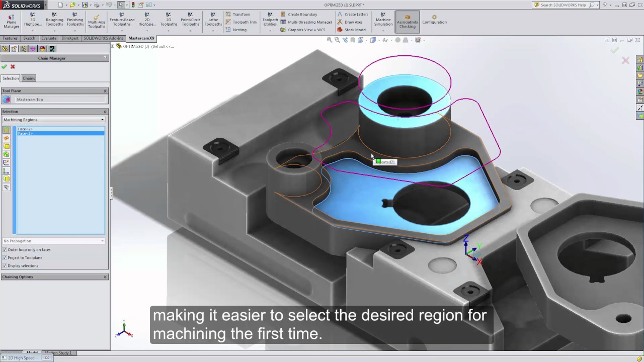Screen dimensions: 644x362
Task: Cancel Chain Manager with the red X
Action: coord(13,67)
